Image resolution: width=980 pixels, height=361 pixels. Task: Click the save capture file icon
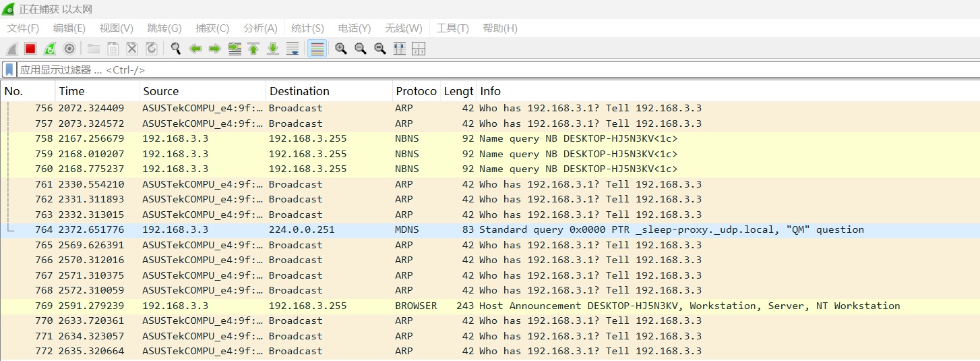pyautogui.click(x=113, y=49)
